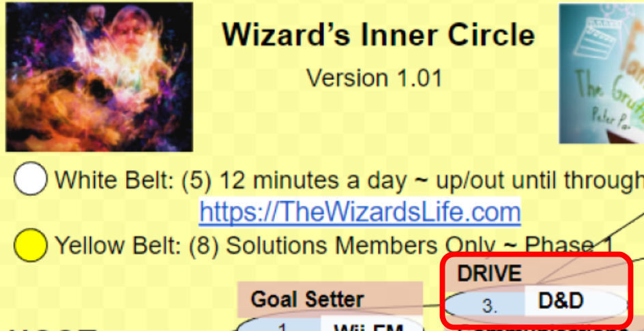
Task: Click the large heading at bottom-left corner
Action: click(x=53, y=329)
